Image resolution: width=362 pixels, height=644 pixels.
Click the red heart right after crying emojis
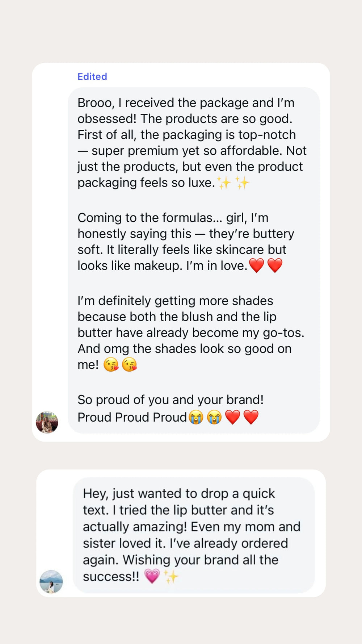(x=232, y=417)
